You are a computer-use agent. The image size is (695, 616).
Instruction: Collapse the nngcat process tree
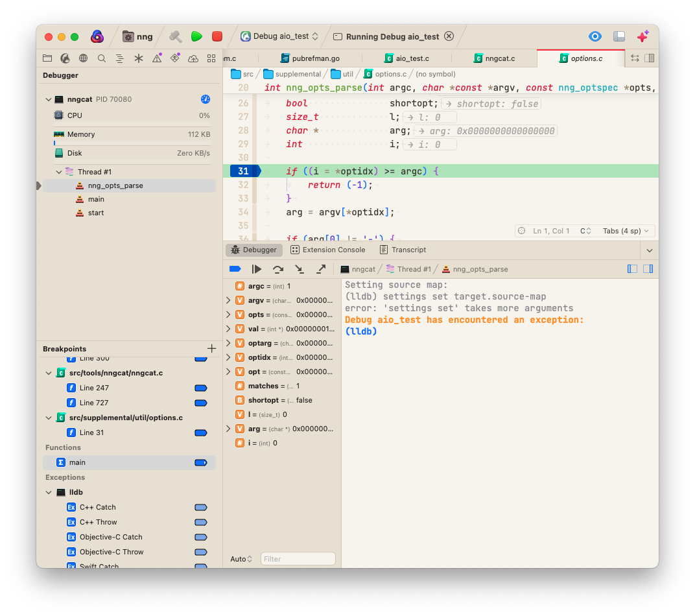click(x=49, y=99)
